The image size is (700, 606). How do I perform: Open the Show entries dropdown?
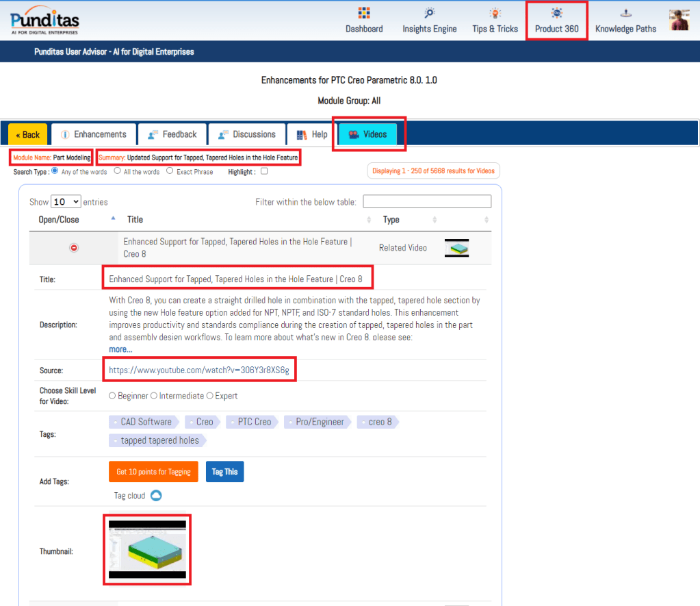(x=66, y=202)
